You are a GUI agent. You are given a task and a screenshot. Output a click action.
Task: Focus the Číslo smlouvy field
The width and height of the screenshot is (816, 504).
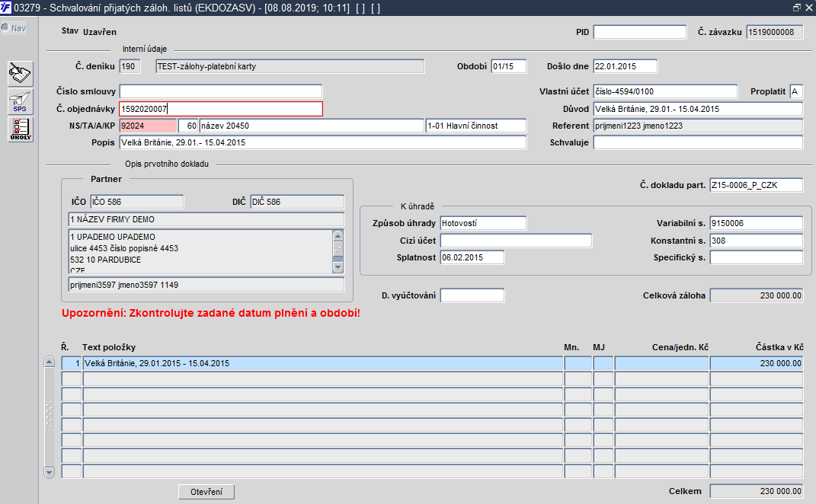[221, 91]
